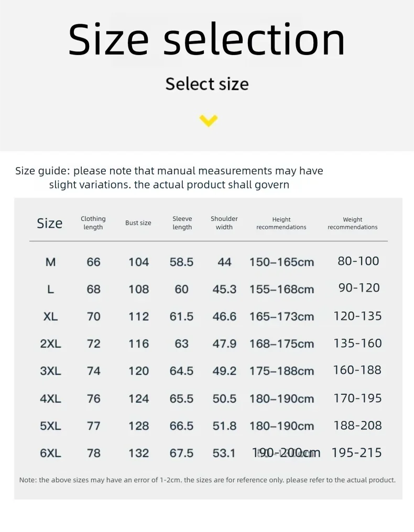Click the yellow down chevron icon
This screenshot has width=414, height=532.
click(208, 121)
